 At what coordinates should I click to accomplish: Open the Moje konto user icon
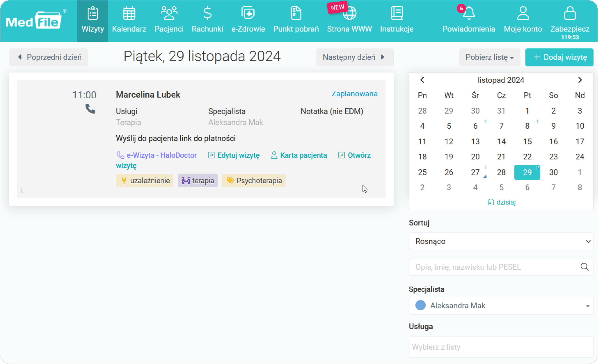pos(523,13)
